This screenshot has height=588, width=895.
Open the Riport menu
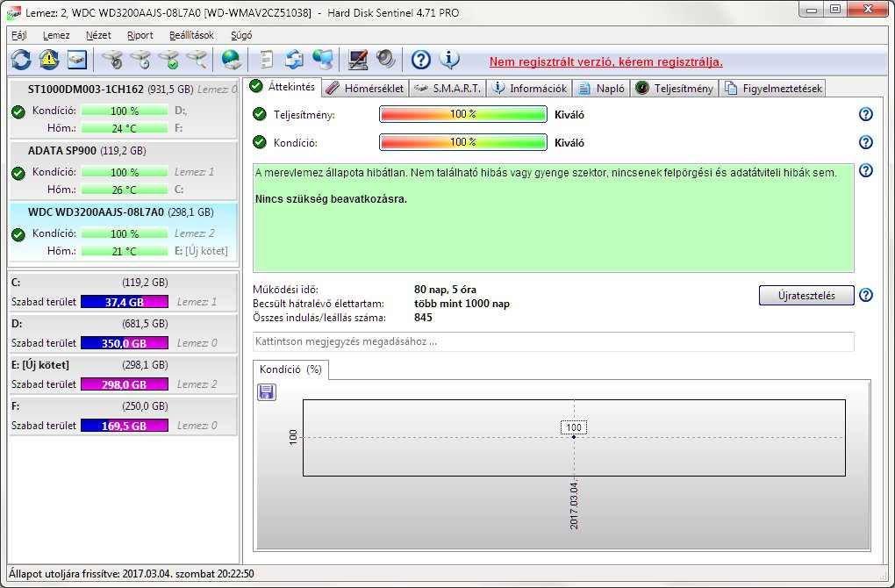pyautogui.click(x=140, y=35)
